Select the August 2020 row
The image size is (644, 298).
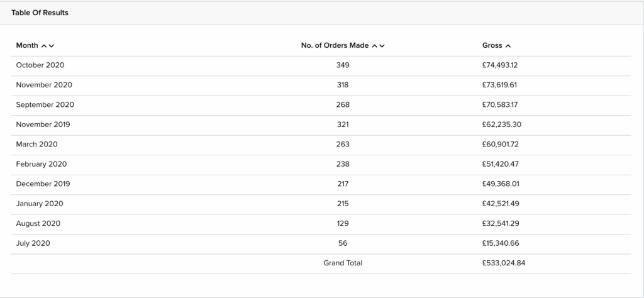tap(321, 223)
